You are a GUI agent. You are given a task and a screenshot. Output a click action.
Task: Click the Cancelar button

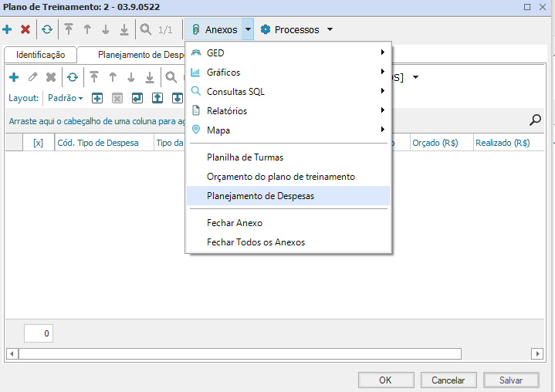[x=448, y=380]
